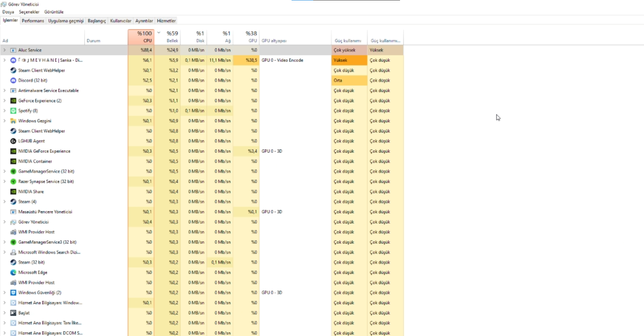The width and height of the screenshot is (644, 336).
Task: Click the '11,1 Mb/sn' network value
Action: click(x=220, y=60)
